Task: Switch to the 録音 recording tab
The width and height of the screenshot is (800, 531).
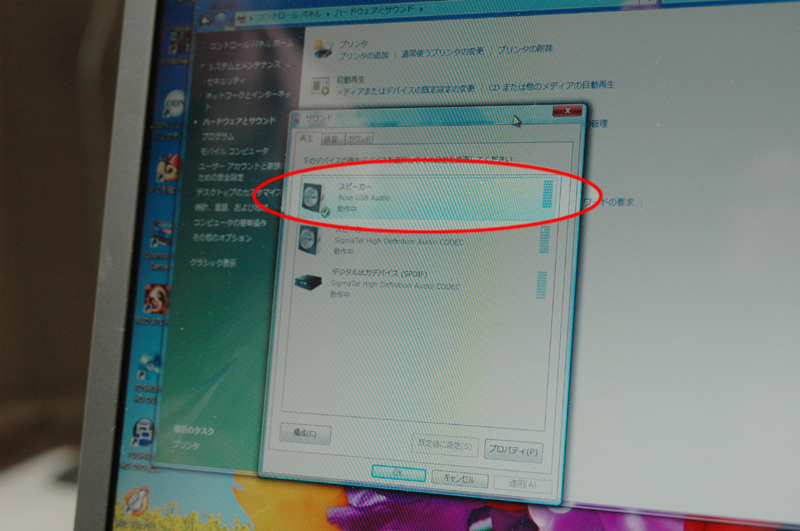Action: coord(332,139)
